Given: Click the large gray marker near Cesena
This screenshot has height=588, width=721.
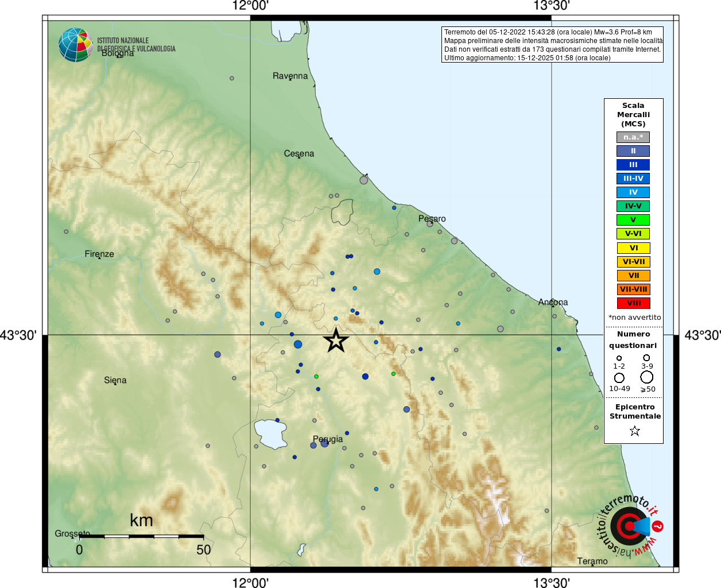Looking at the screenshot, I should click(x=363, y=180).
